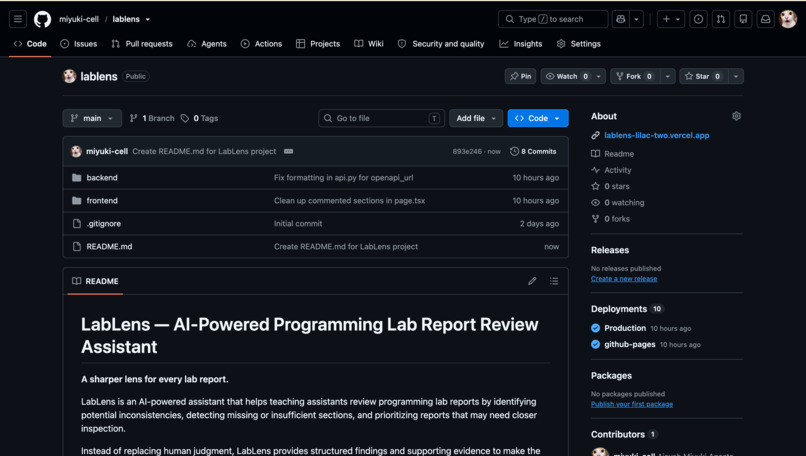The width and height of the screenshot is (806, 456).
Task: Open the notifications inbox icon
Action: point(765,19)
